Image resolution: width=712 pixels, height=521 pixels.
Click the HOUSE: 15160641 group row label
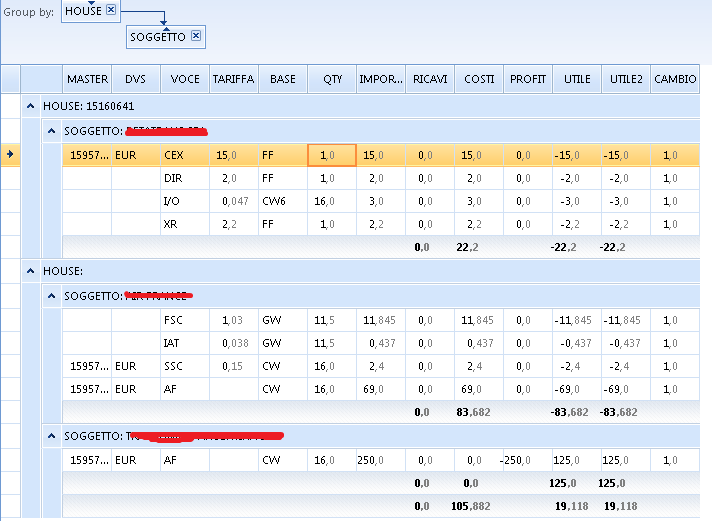(x=89, y=106)
